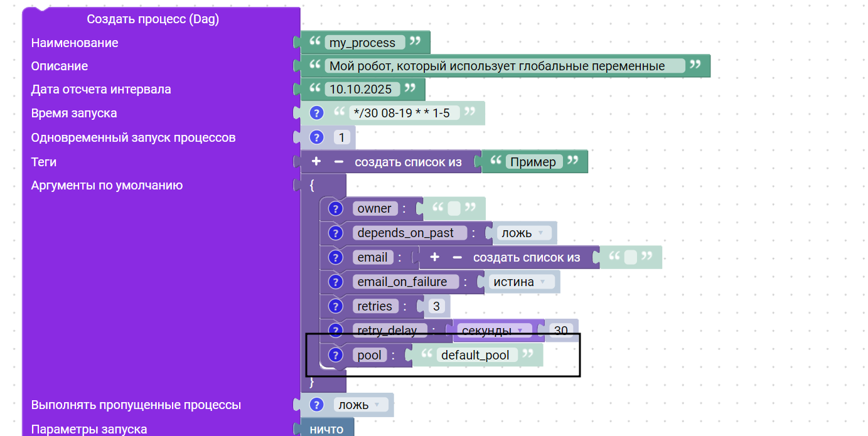The width and height of the screenshot is (868, 436).
Task: Click the 10.10.2025 date field
Action: click(361, 89)
